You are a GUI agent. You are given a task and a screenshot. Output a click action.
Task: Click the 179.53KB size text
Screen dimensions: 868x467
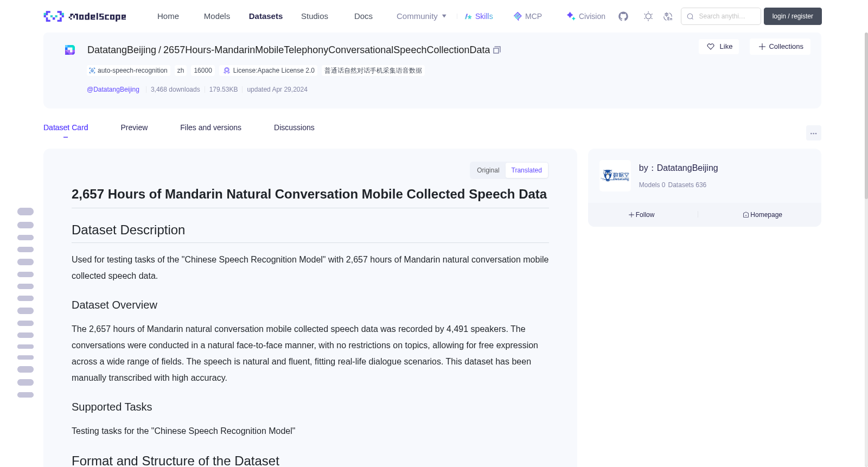point(224,89)
